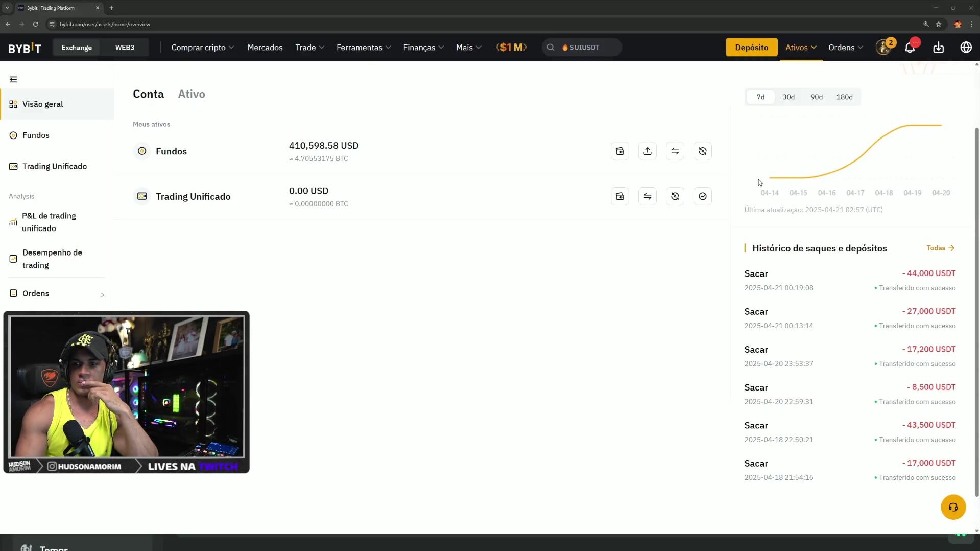Expand the Ferramentas dropdown

(x=364, y=48)
